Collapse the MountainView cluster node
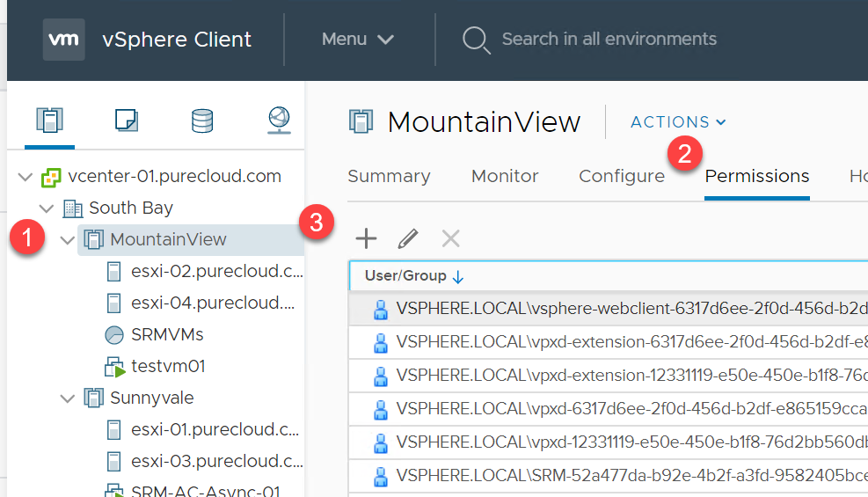The image size is (868, 497). pyautogui.click(x=68, y=240)
